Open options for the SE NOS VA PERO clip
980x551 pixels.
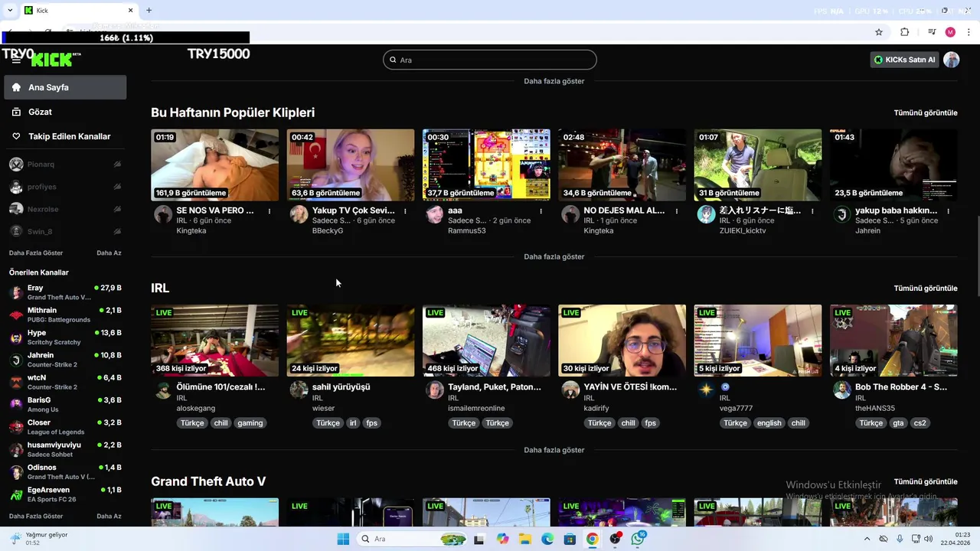[x=269, y=210]
